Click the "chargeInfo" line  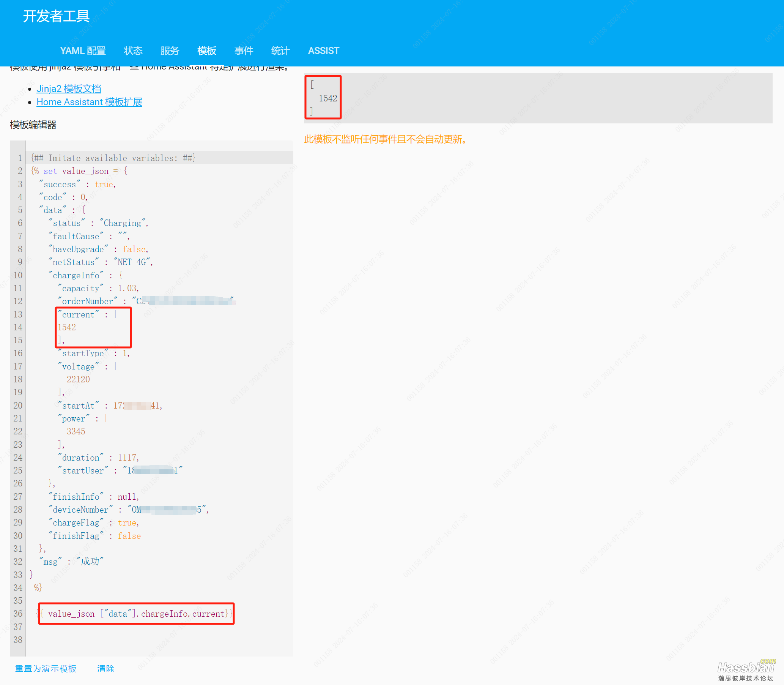[x=86, y=275]
